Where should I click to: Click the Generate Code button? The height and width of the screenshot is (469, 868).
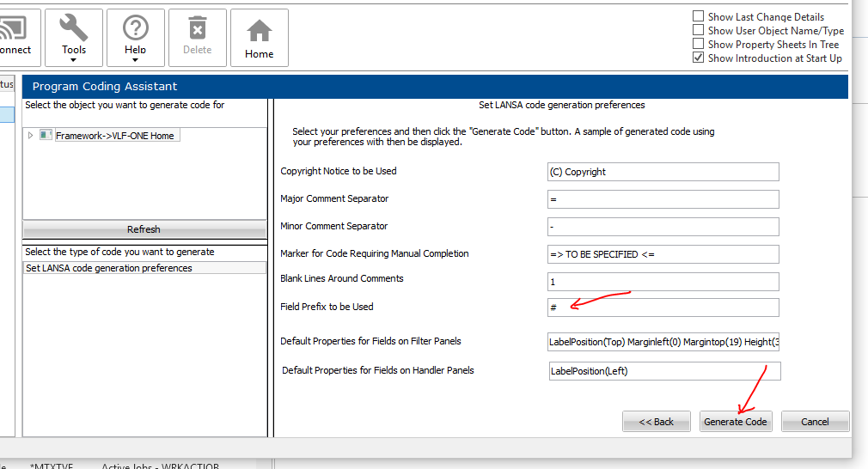(736, 422)
